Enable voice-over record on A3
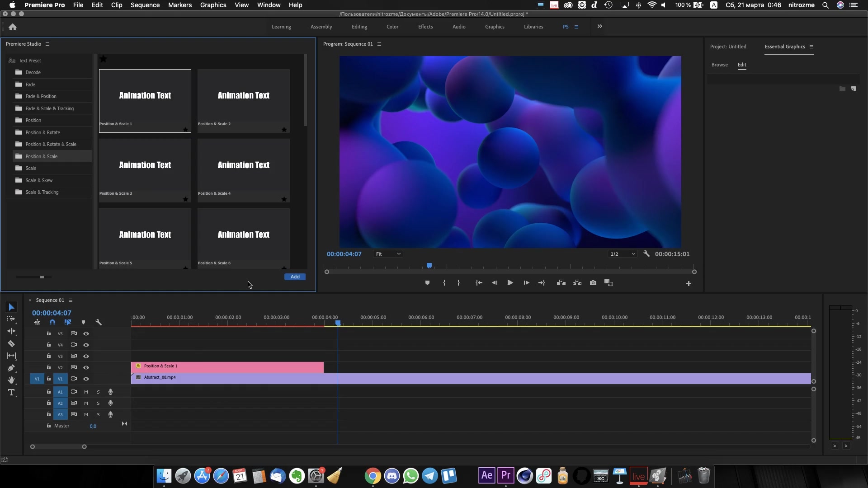Screen dimensions: 868x488 (x=110, y=414)
